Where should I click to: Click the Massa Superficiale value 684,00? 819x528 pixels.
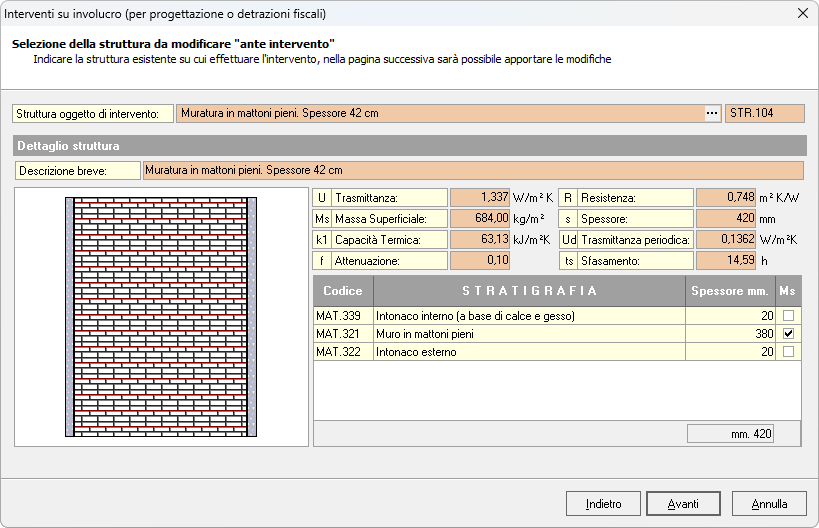click(481, 218)
